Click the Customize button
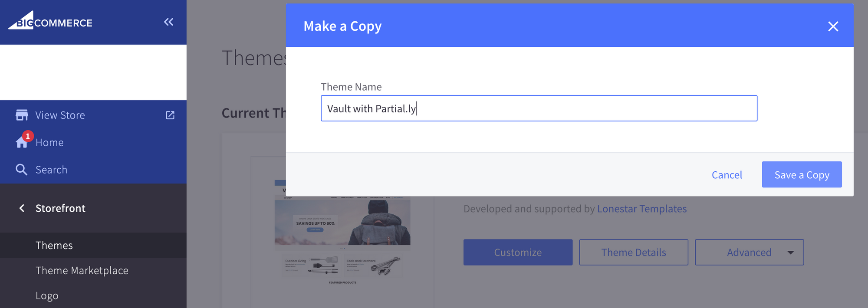Screen dimensions: 868x308 pyautogui.click(x=518, y=252)
